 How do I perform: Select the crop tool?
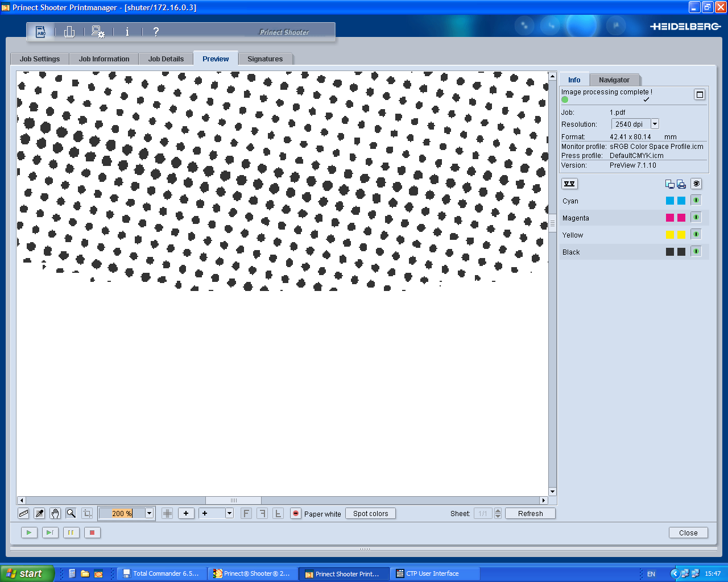[87, 513]
